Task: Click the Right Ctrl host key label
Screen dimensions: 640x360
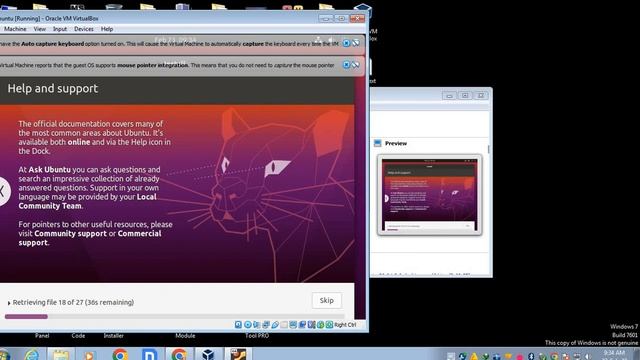Action: [x=345, y=324]
